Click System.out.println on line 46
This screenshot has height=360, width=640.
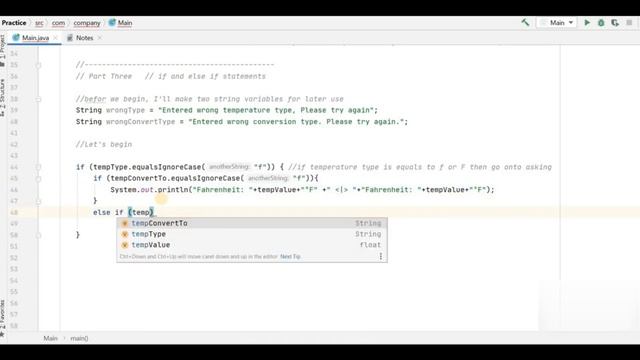coord(149,190)
